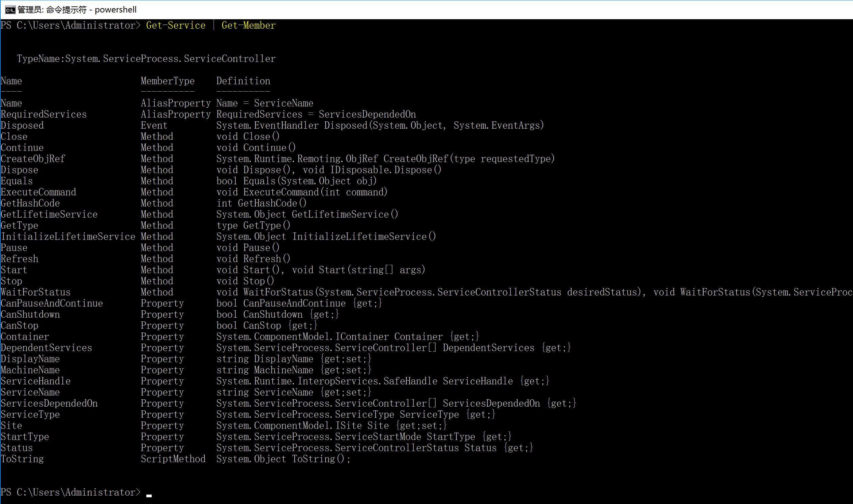The width and height of the screenshot is (853, 504).
Task: Click the WaitForStatus method name
Action: click(36, 292)
